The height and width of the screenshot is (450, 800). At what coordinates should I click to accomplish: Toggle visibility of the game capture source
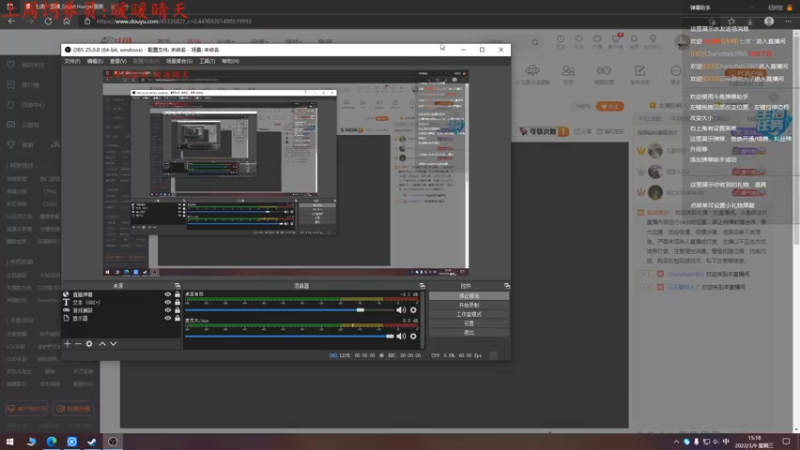click(x=167, y=310)
